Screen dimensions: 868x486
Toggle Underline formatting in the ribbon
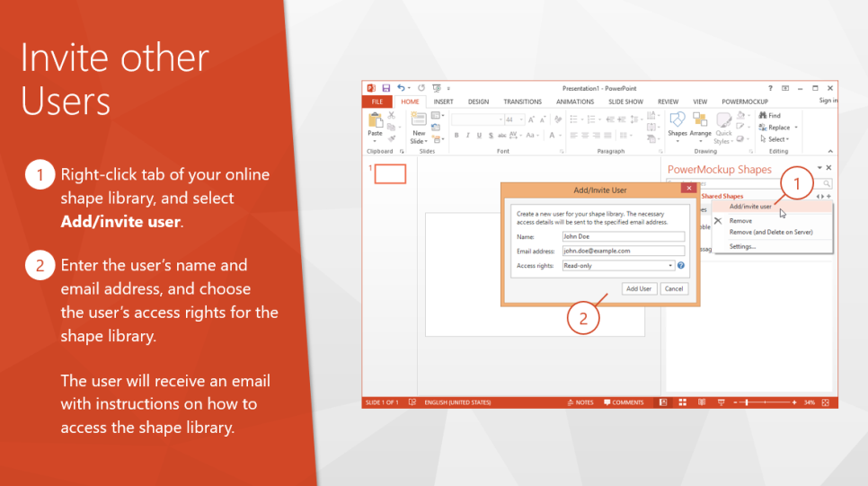(x=479, y=135)
